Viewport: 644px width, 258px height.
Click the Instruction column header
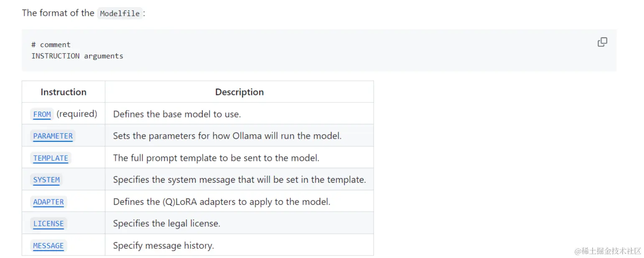[64, 92]
